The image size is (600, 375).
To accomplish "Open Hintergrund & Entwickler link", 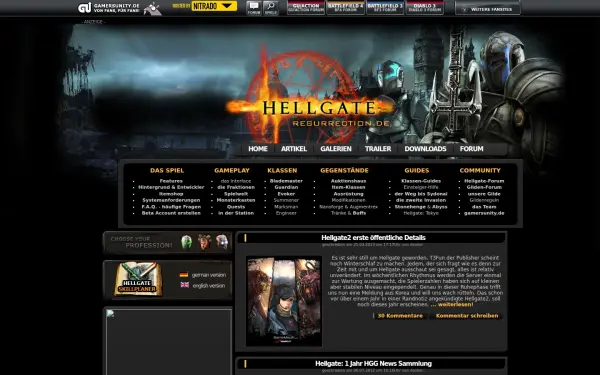I will (x=171, y=188).
